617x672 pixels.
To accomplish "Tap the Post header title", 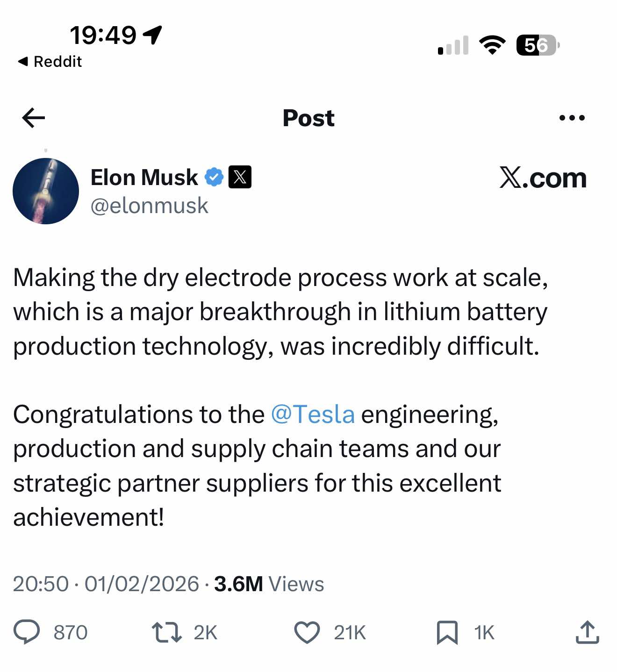I will pos(308,118).
